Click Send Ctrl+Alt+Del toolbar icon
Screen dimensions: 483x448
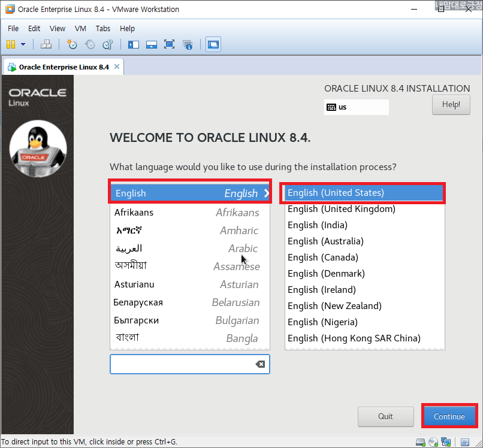[46, 44]
